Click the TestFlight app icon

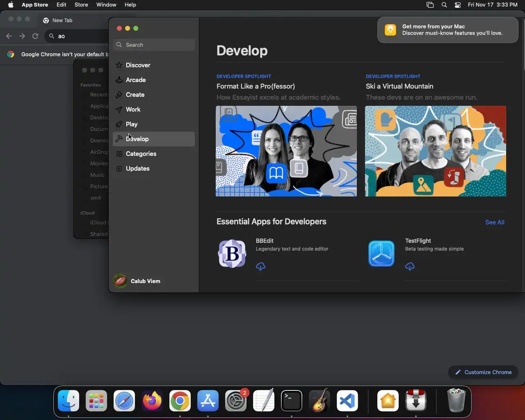pyautogui.click(x=381, y=253)
